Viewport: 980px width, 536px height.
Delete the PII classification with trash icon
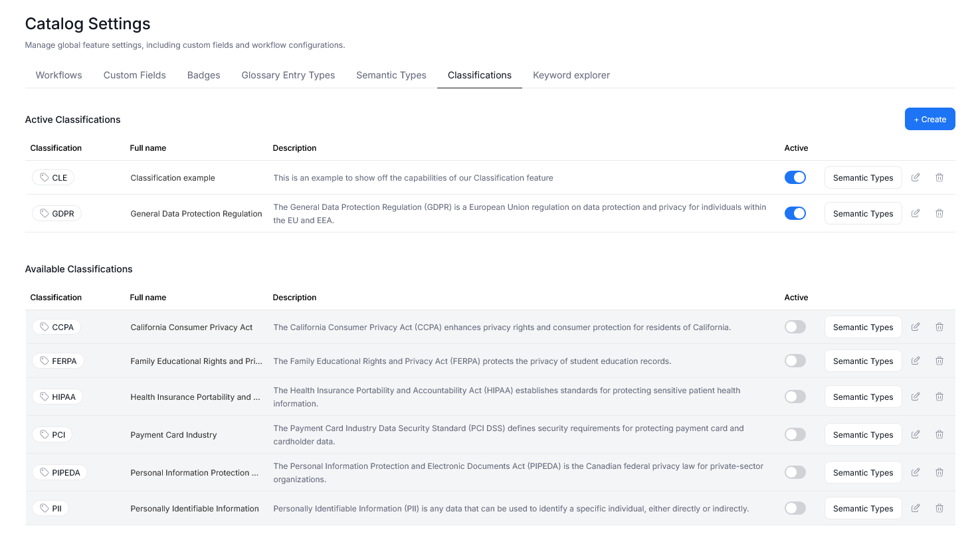point(939,508)
